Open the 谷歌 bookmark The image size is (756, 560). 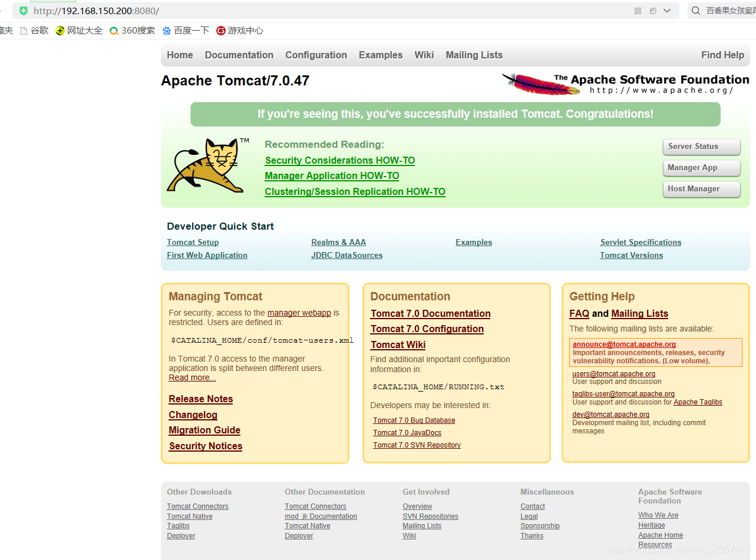pos(35,31)
